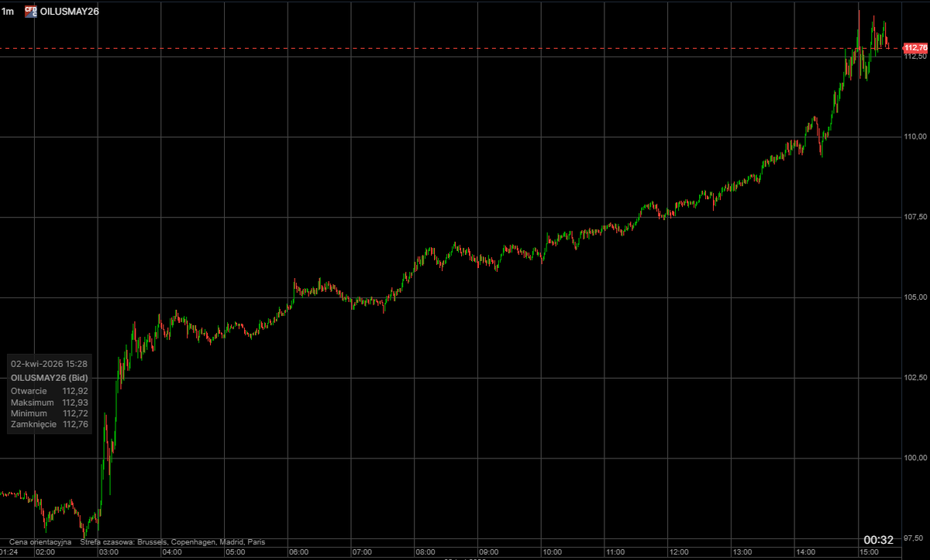Click the 12:00 time axis label
Viewport: 930px width, 560px height.
pos(679,552)
